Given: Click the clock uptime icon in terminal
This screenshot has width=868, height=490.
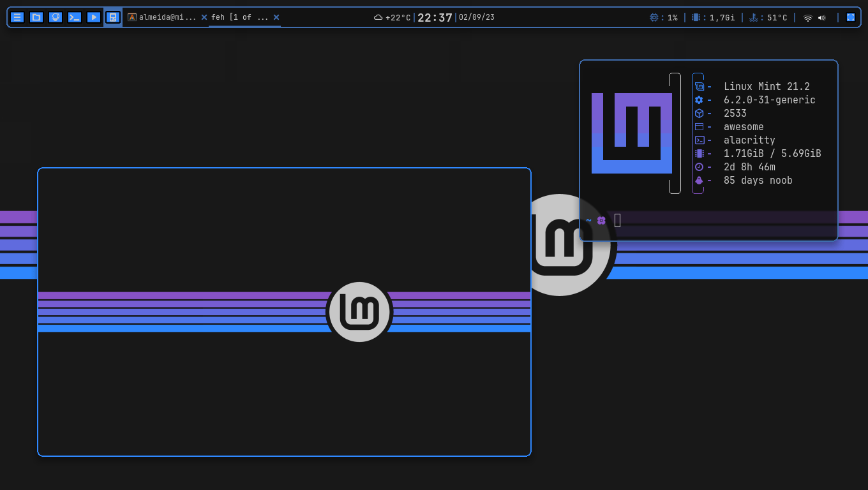Looking at the screenshot, I should pos(699,167).
